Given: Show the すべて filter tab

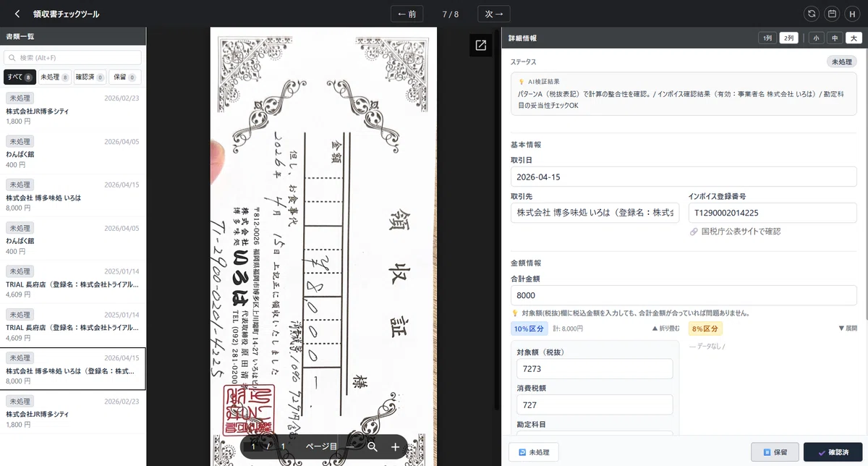Looking at the screenshot, I should (x=20, y=77).
